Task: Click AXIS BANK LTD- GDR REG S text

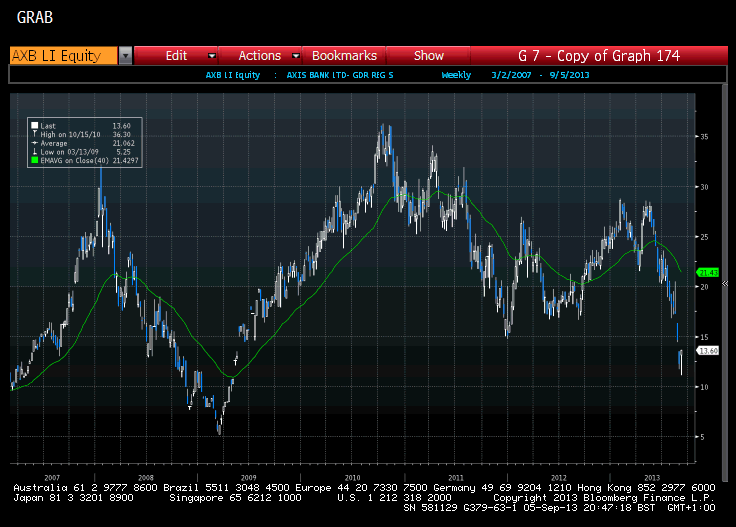Action: pyautogui.click(x=340, y=75)
